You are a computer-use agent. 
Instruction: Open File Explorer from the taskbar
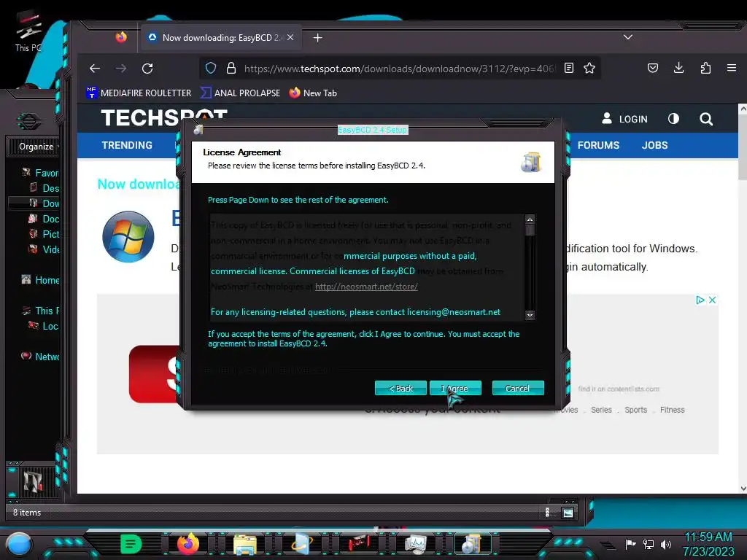[x=245, y=544]
